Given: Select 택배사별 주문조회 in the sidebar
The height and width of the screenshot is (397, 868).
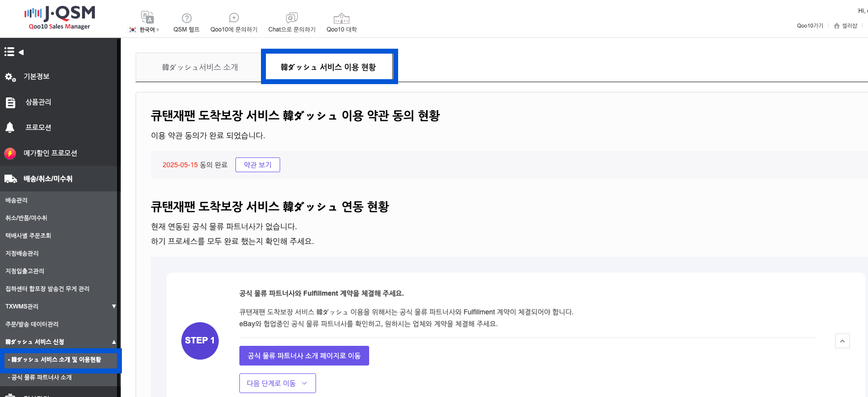Looking at the screenshot, I should [x=29, y=236].
